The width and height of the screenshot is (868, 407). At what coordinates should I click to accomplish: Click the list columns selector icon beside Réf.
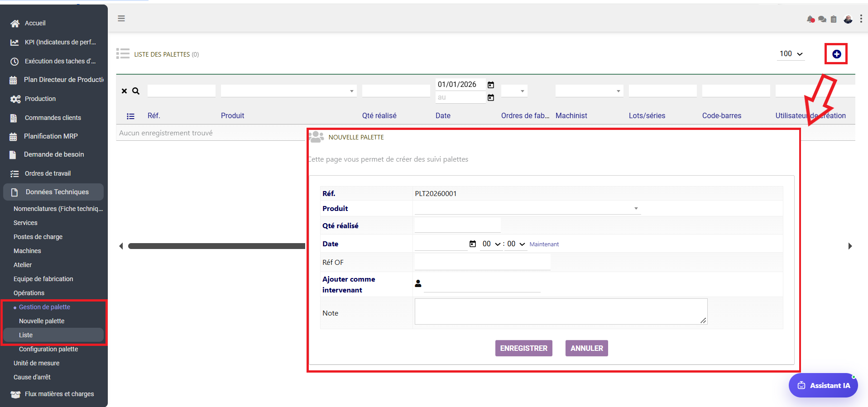pyautogui.click(x=130, y=116)
